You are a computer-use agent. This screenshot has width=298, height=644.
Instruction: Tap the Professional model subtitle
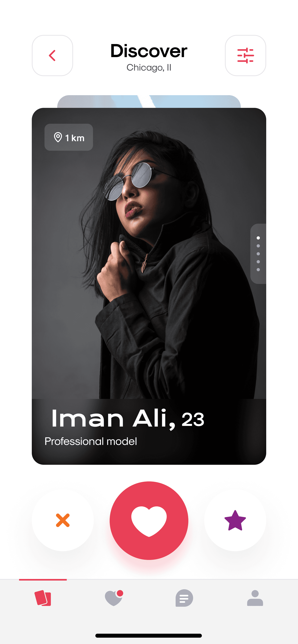pos(91,442)
